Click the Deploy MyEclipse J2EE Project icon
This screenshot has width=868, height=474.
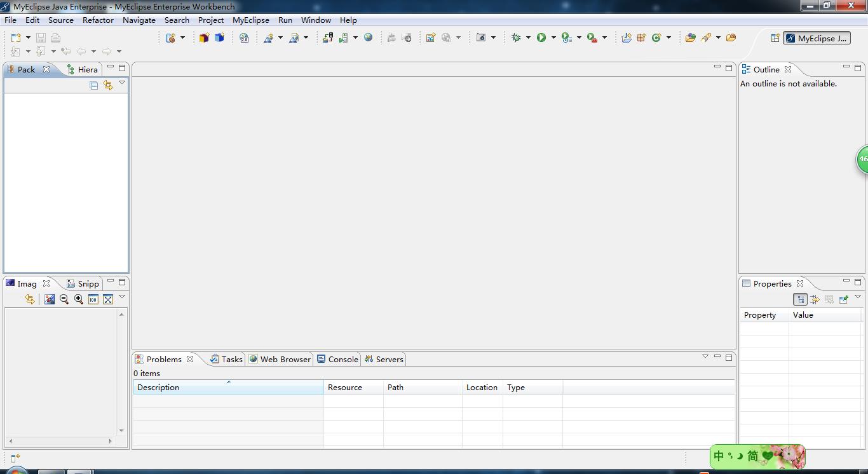[x=328, y=38]
